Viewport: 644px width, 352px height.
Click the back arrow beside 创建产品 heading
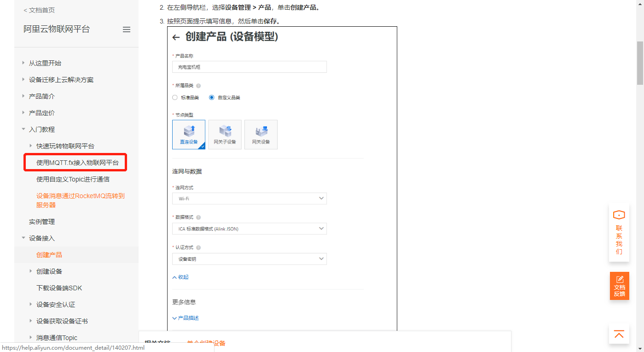[175, 37]
